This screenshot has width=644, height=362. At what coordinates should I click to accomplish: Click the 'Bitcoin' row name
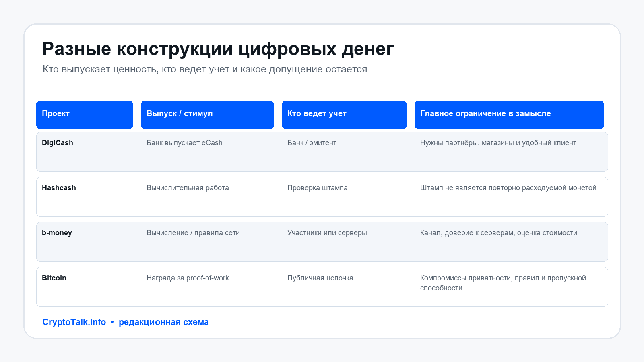pyautogui.click(x=54, y=278)
